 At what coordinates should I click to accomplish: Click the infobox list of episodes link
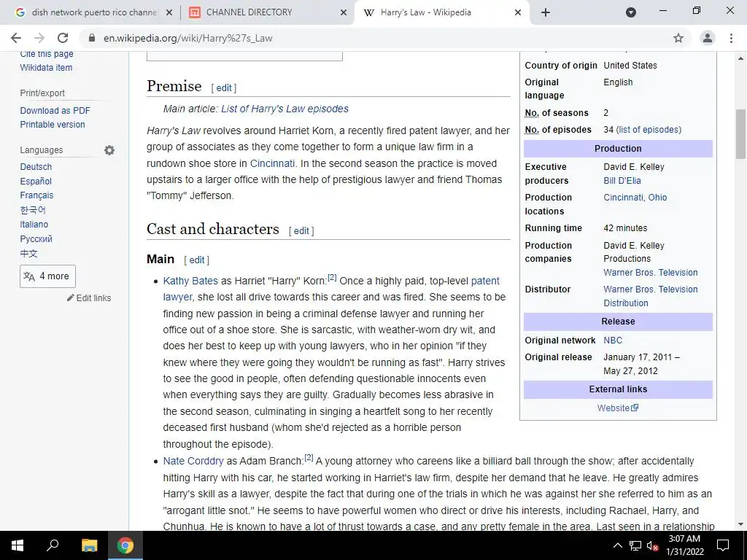(649, 130)
